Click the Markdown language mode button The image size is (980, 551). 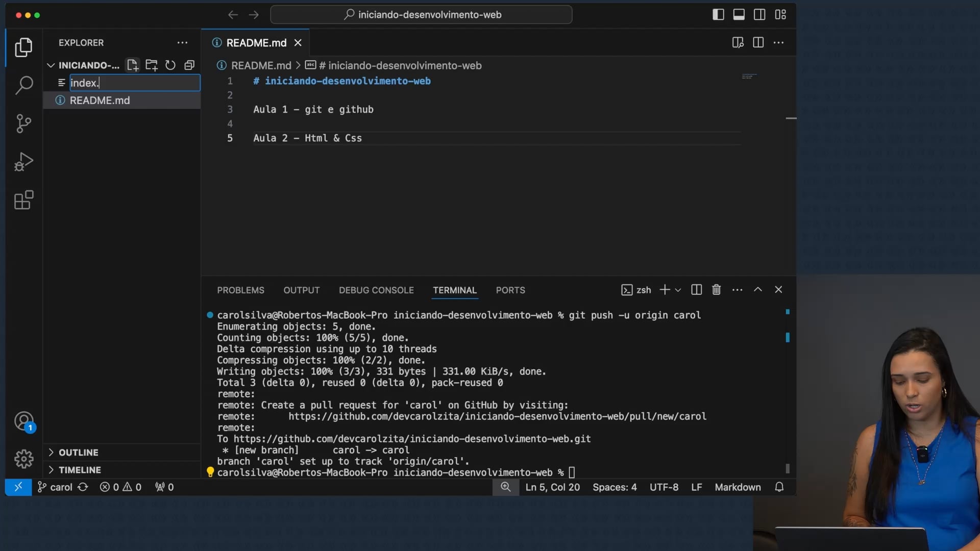coord(738,487)
